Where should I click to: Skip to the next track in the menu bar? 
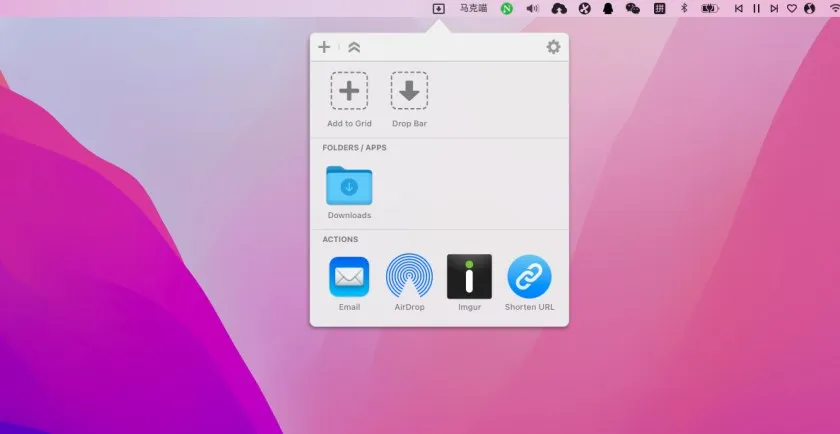tap(774, 8)
